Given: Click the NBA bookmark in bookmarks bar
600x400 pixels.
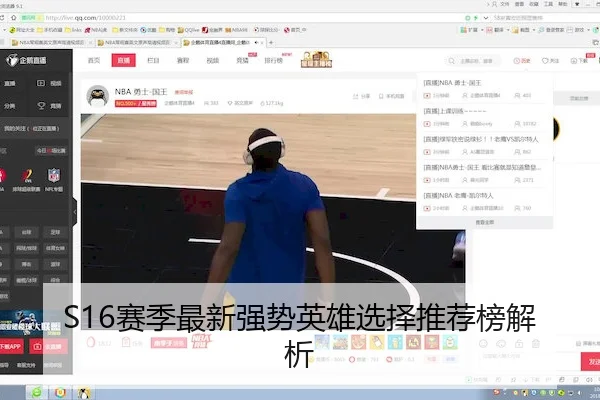Looking at the screenshot, I should pos(96,30).
